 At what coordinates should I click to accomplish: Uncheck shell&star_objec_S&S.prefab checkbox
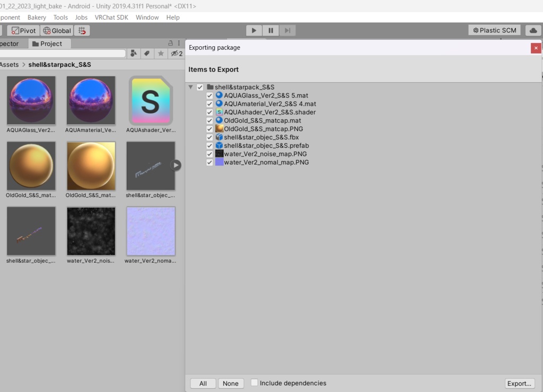(209, 146)
